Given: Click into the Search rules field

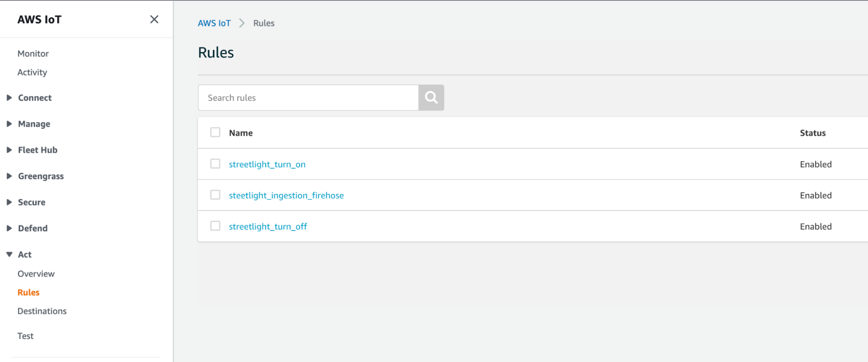Looking at the screenshot, I should [x=308, y=98].
